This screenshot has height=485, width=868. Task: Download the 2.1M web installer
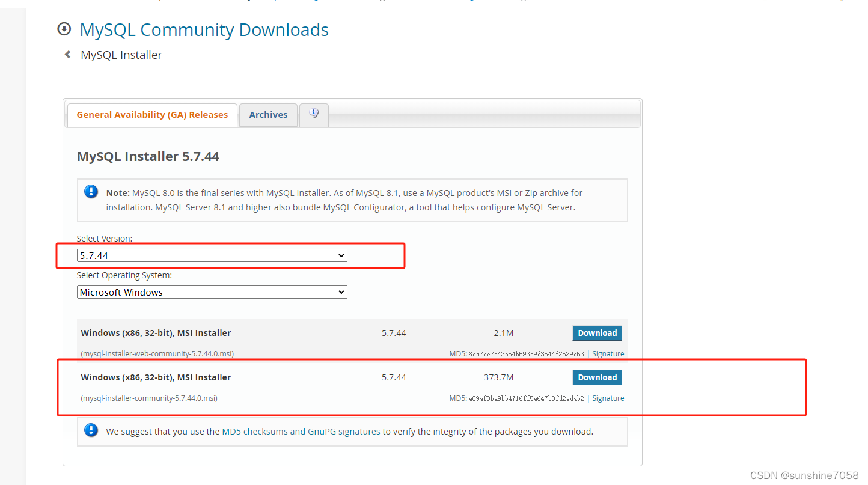pos(597,332)
